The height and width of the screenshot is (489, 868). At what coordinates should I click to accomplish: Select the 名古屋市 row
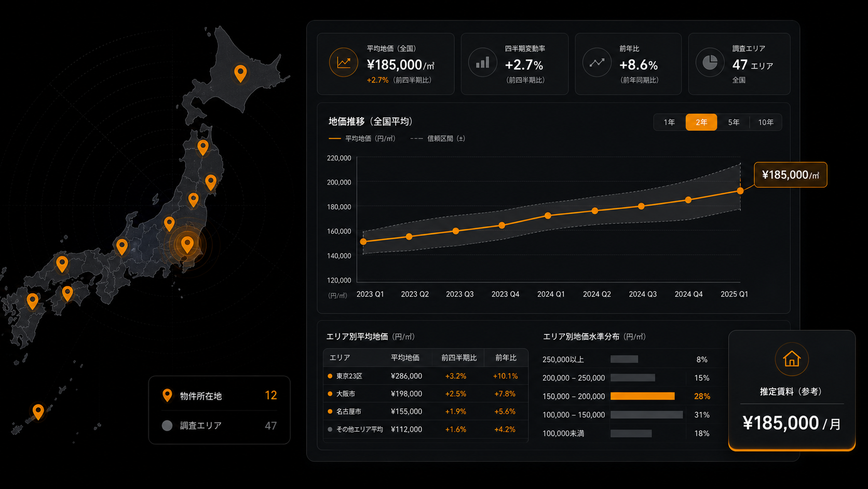point(426,412)
